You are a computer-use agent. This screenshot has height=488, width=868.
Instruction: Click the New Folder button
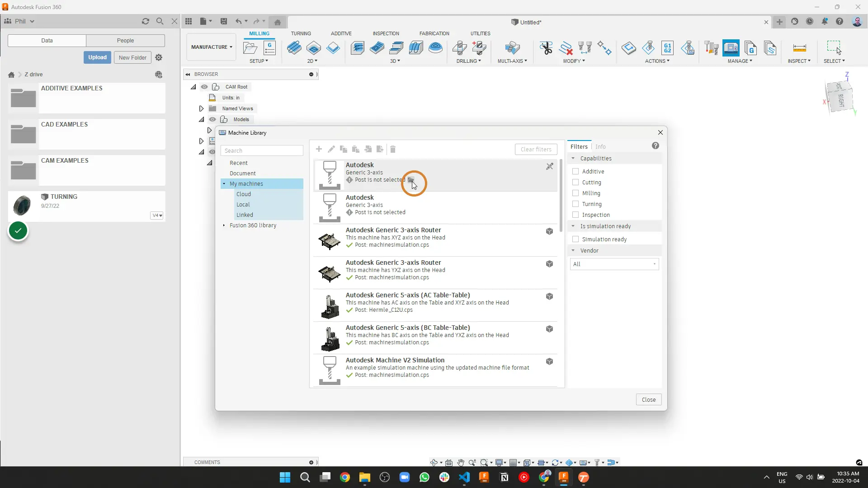[x=132, y=57]
